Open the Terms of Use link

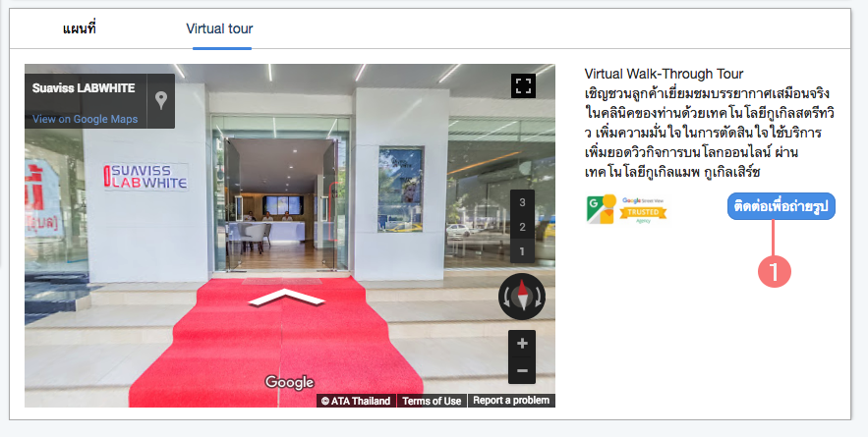coord(431,401)
